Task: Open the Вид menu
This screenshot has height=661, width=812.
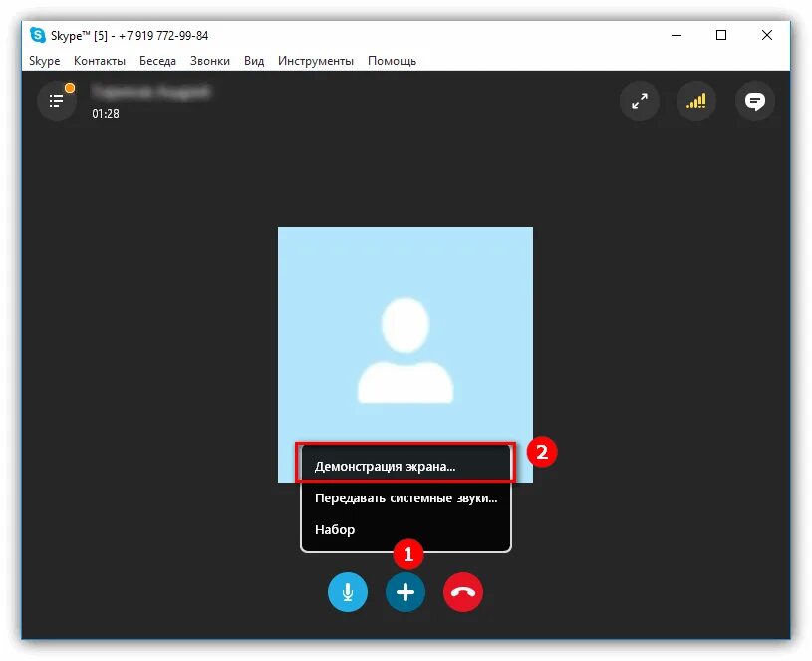Action: coord(254,61)
